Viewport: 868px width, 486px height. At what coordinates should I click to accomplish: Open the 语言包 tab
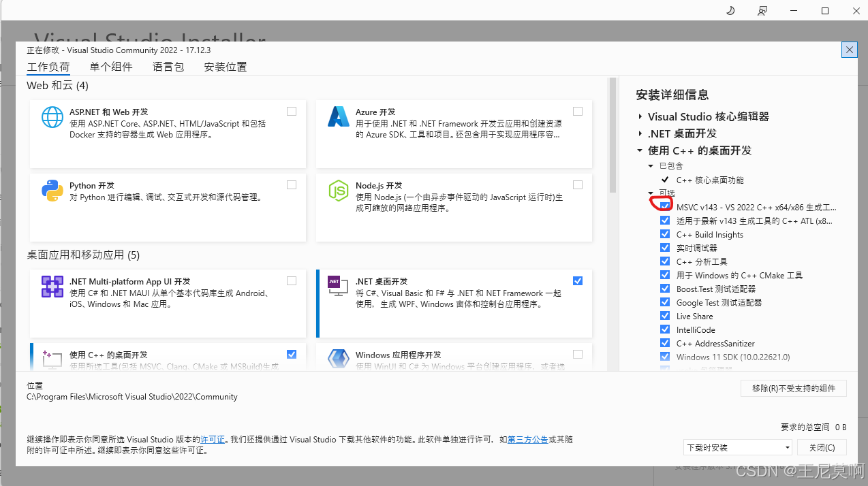168,67
